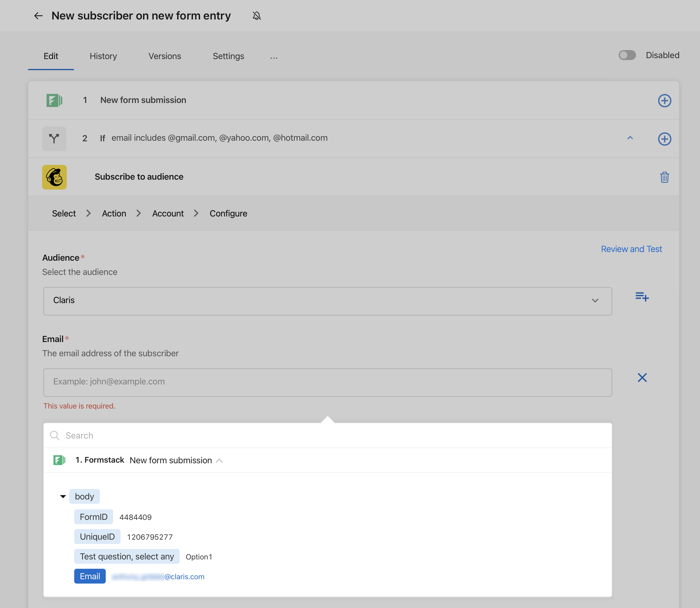The width and height of the screenshot is (700, 608).
Task: Select the Email field from dropdown list
Action: click(x=90, y=576)
